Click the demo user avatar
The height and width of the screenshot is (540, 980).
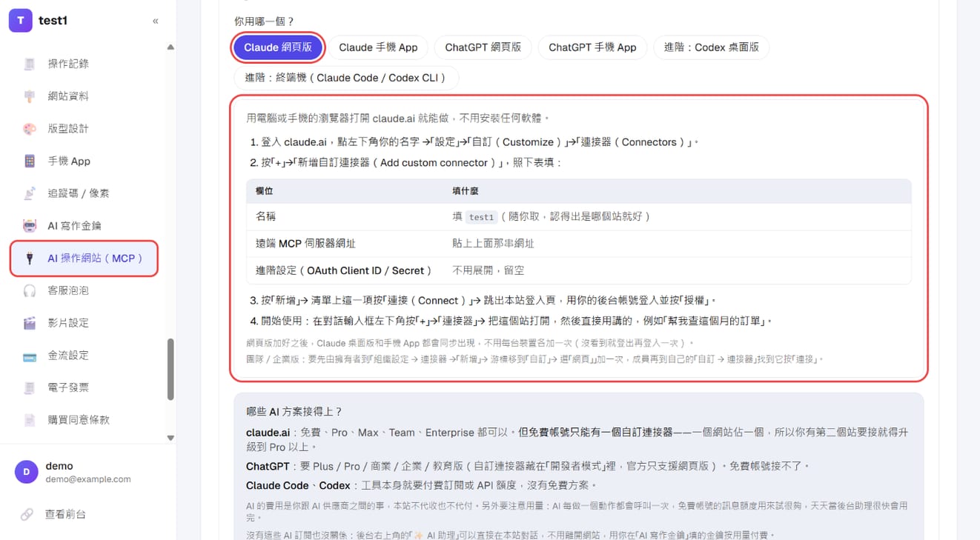pyautogui.click(x=26, y=472)
